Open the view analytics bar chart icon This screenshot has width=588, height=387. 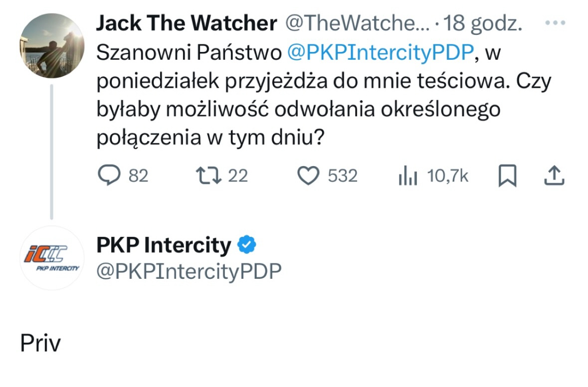[x=407, y=176]
